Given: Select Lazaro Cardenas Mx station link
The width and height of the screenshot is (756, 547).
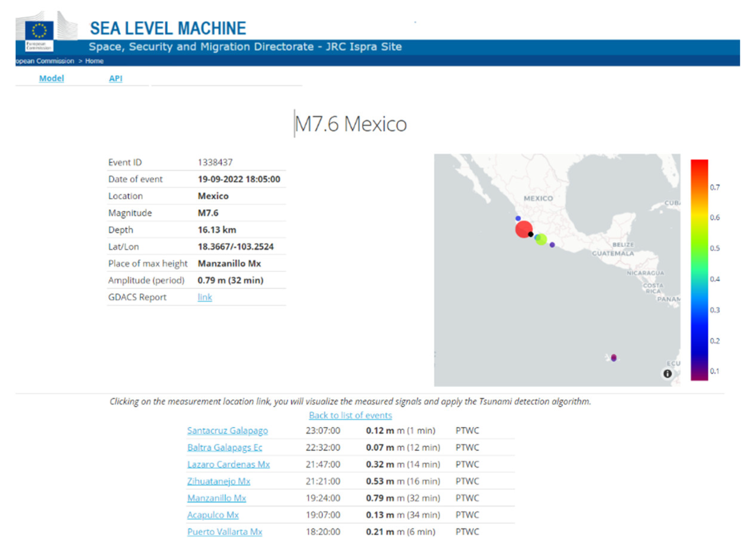Looking at the screenshot, I should 228,464.
